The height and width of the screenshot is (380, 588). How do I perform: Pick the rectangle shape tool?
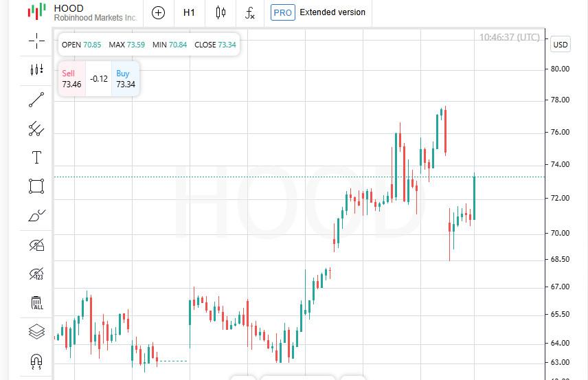click(36, 186)
